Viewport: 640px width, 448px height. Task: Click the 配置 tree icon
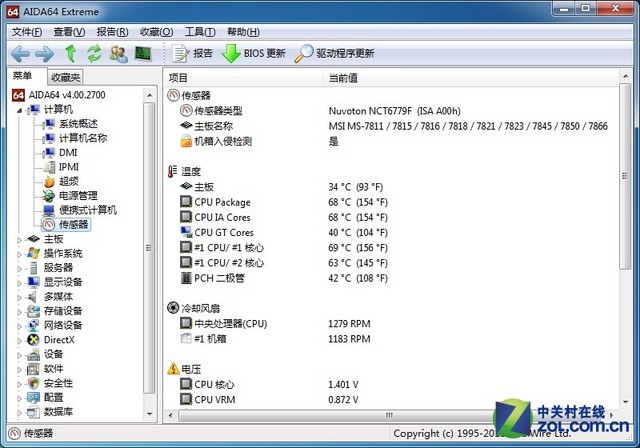(x=33, y=397)
